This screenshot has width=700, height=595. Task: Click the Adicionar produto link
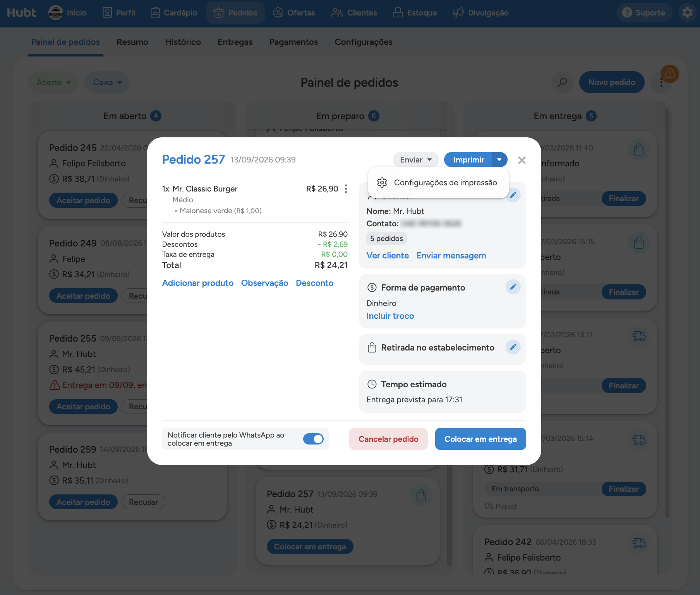point(198,283)
